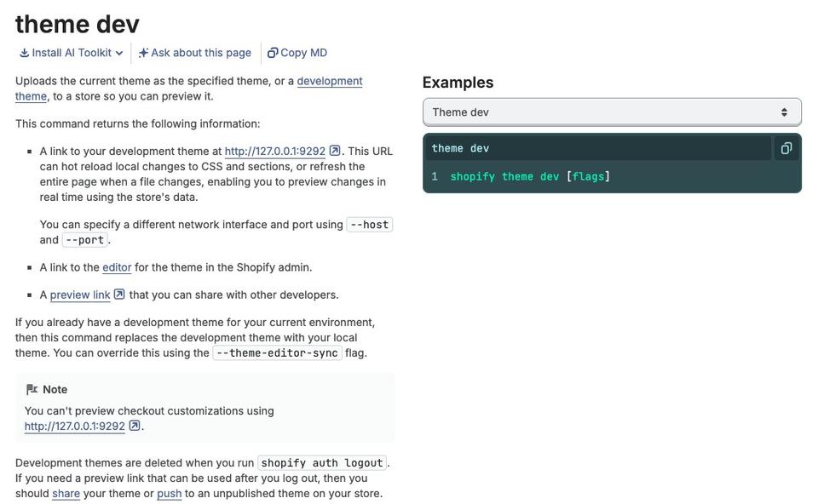Viewport: 818px width, 504px height.
Task: Open the preview link hyperlink
Action: (80, 295)
